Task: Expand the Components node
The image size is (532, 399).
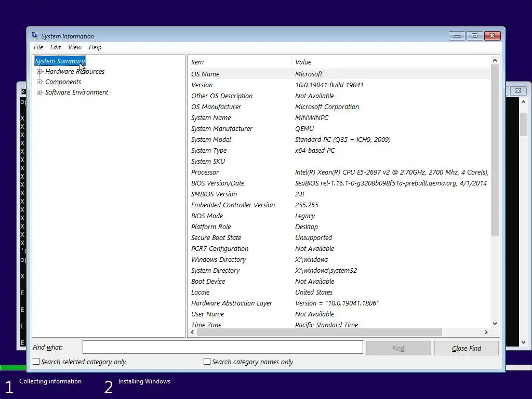Action: tap(39, 82)
